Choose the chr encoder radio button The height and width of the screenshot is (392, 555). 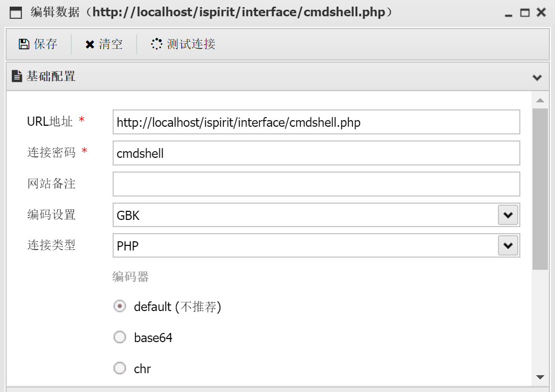point(120,368)
